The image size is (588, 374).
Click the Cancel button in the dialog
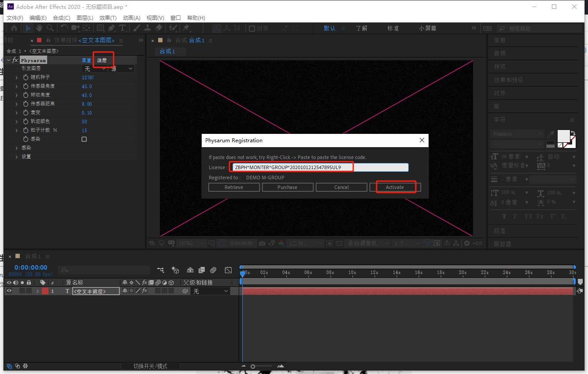click(341, 187)
